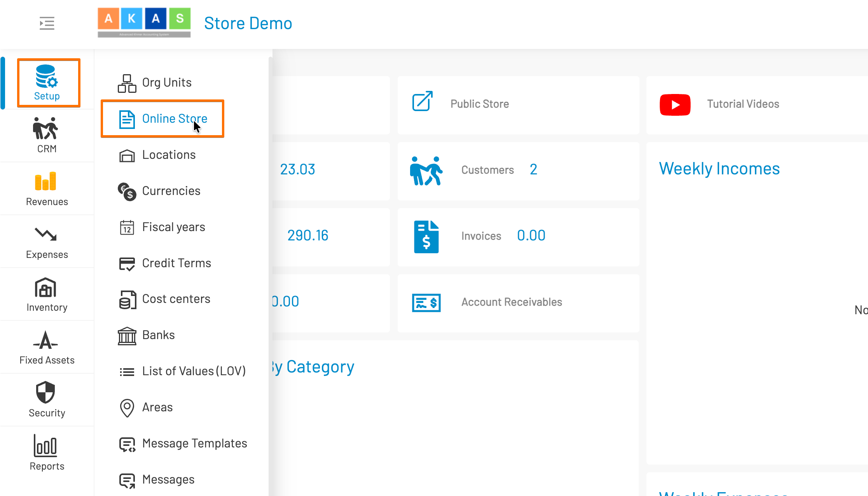Open List of Values (LOV)

pyautogui.click(x=193, y=371)
